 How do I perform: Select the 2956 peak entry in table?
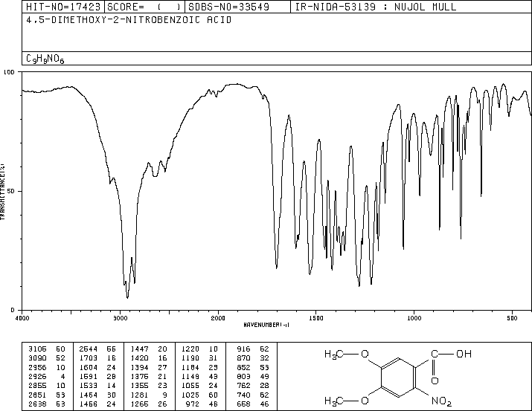click(x=47, y=367)
